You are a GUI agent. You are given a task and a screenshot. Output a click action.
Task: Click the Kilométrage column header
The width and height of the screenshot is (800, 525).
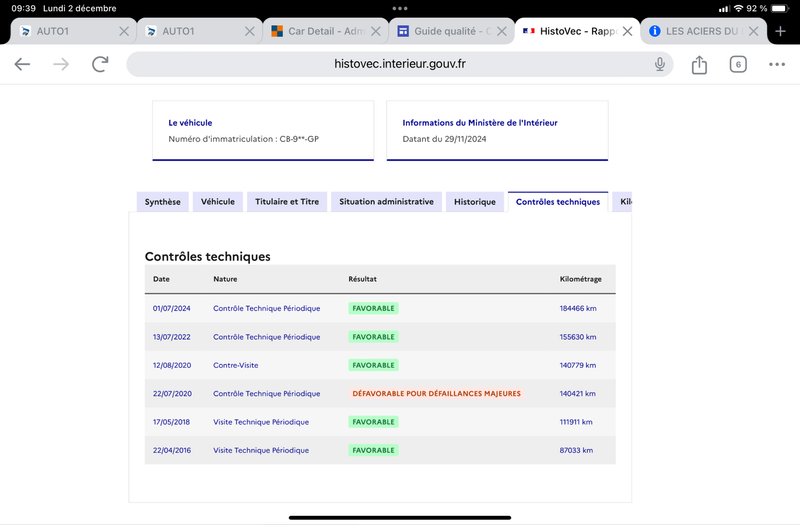[581, 279]
